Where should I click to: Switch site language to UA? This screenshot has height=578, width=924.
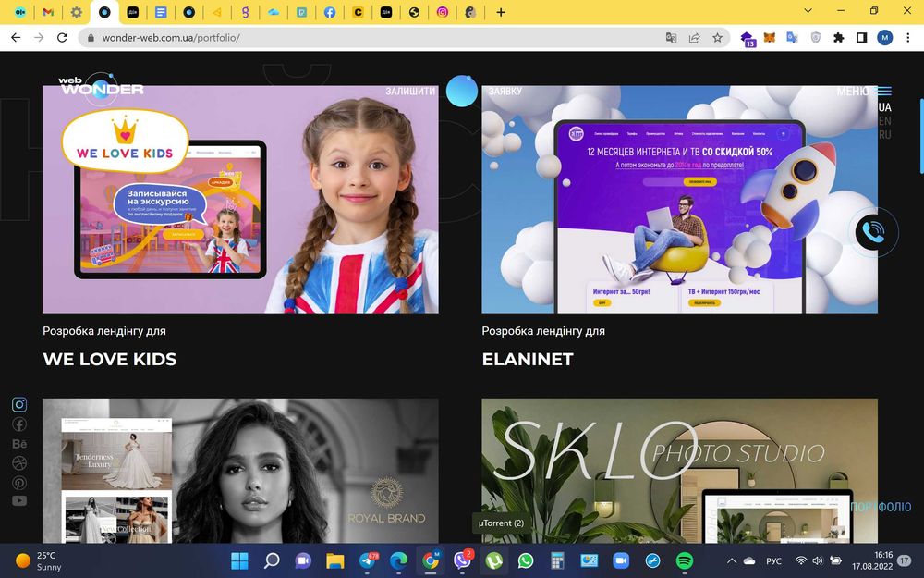pos(884,107)
